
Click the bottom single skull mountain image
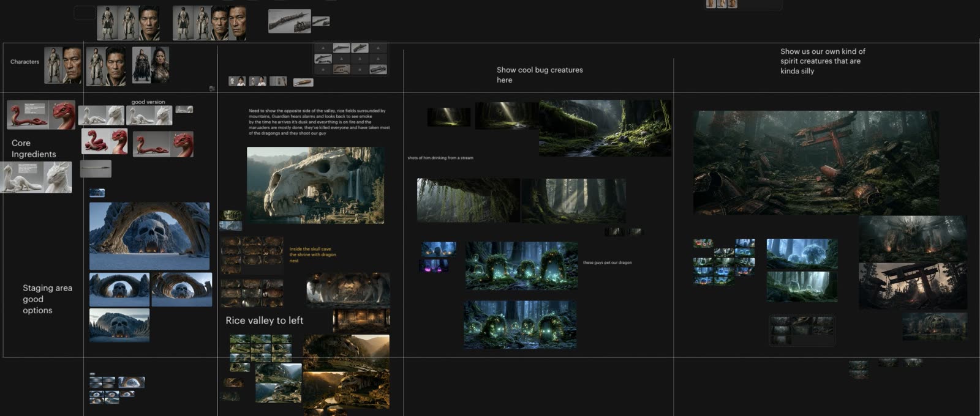click(x=119, y=325)
